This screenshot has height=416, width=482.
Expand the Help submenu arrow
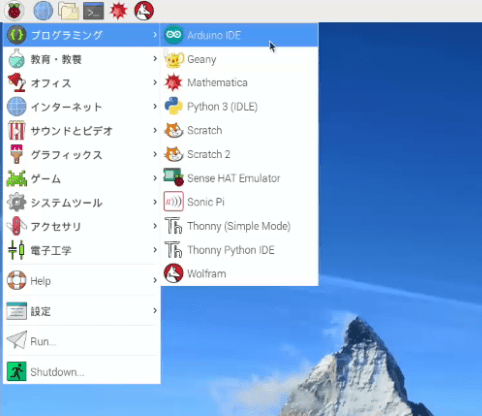click(155, 280)
